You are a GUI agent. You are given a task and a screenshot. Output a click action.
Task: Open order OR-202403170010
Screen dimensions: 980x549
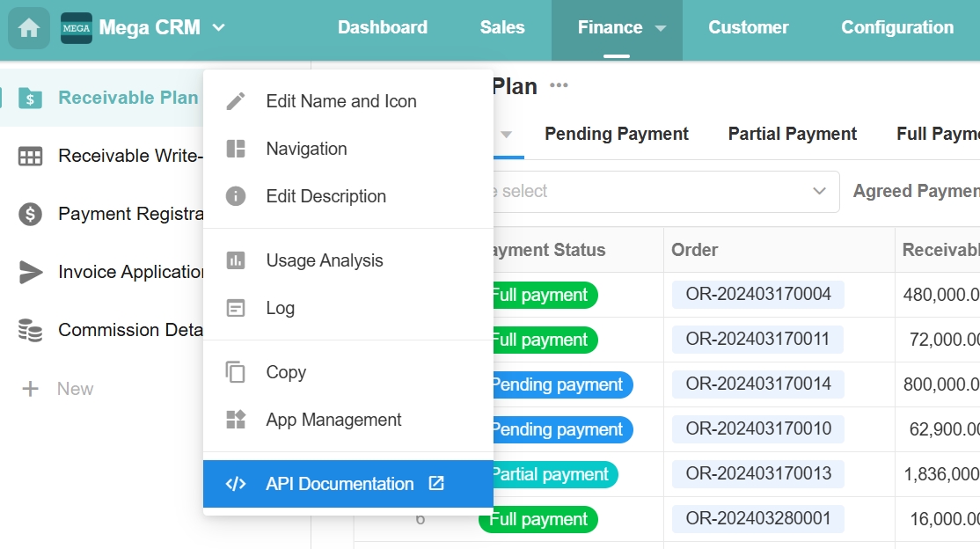click(x=758, y=429)
